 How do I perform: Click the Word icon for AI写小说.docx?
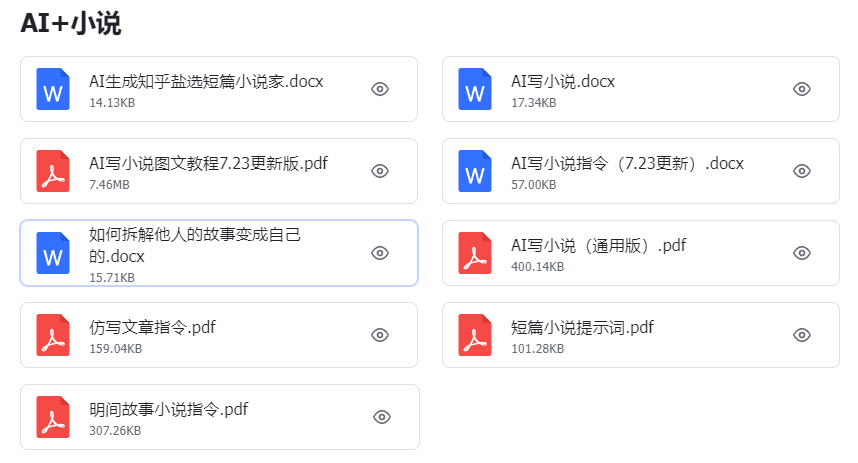[x=475, y=89]
